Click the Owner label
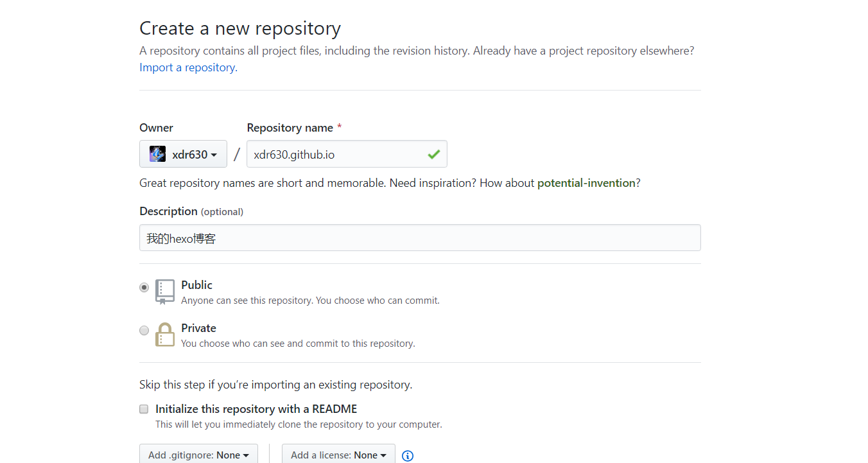Screen dimensions: 868x463 pos(156,128)
